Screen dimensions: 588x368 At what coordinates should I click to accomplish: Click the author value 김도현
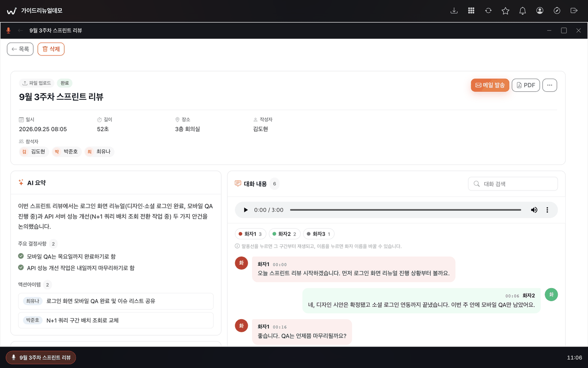pyautogui.click(x=260, y=129)
